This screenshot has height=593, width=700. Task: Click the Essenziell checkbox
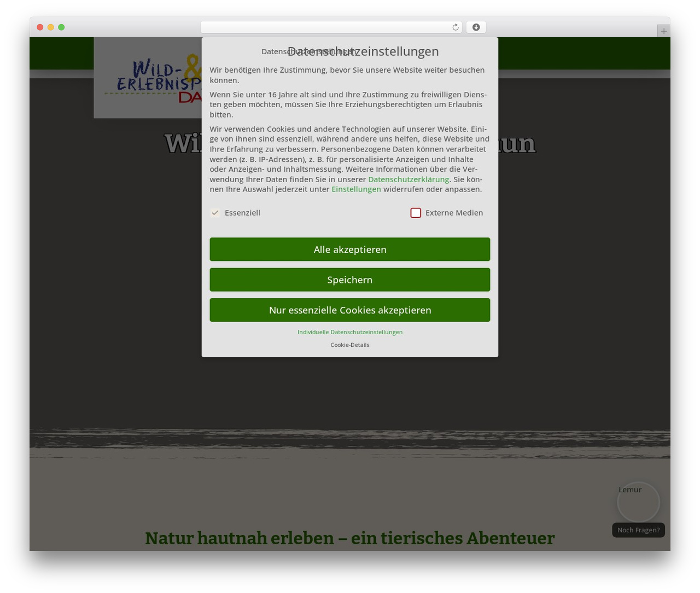pyautogui.click(x=215, y=213)
